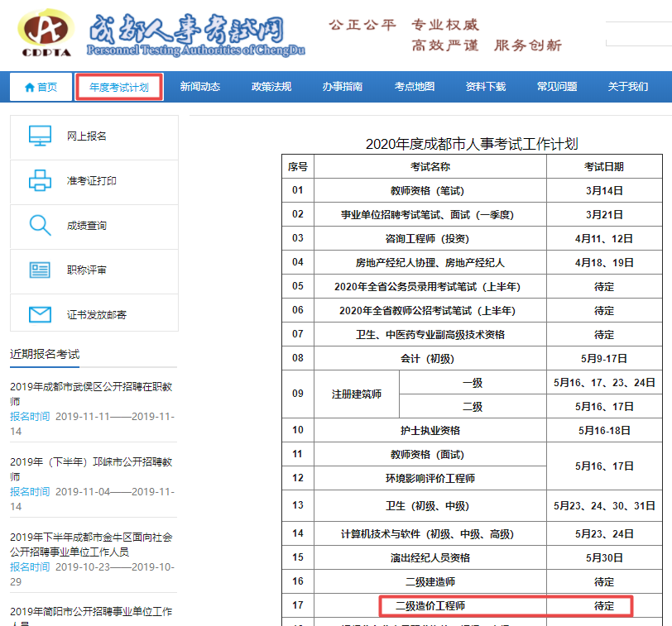Go to 考点地图 from the navbar

tap(414, 86)
